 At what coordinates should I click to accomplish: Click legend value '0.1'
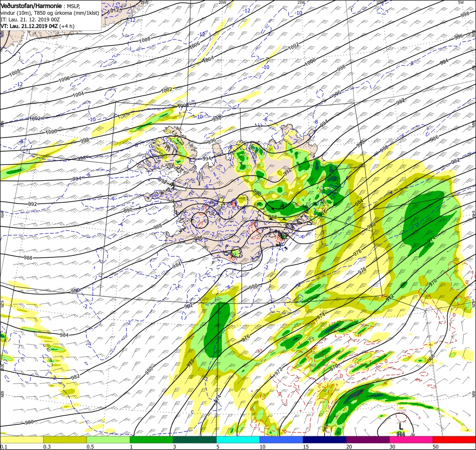3,447
